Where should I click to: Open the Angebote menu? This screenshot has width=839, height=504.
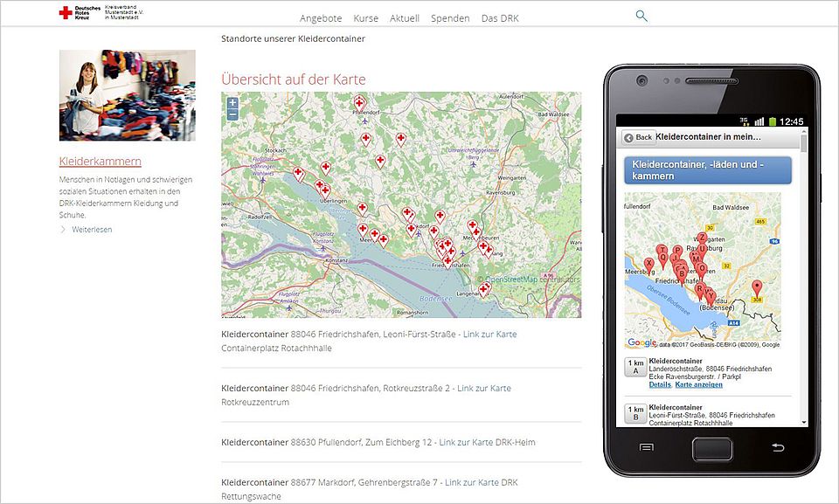[x=321, y=18]
